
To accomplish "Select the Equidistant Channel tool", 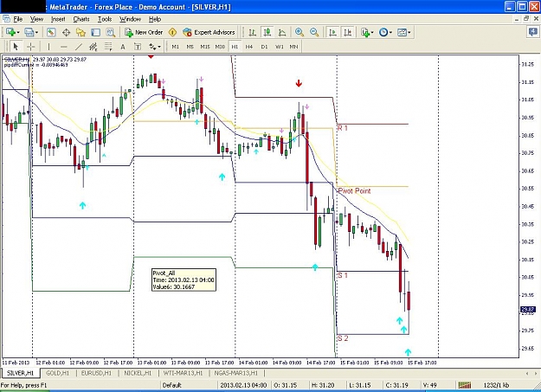I will coord(93,46).
